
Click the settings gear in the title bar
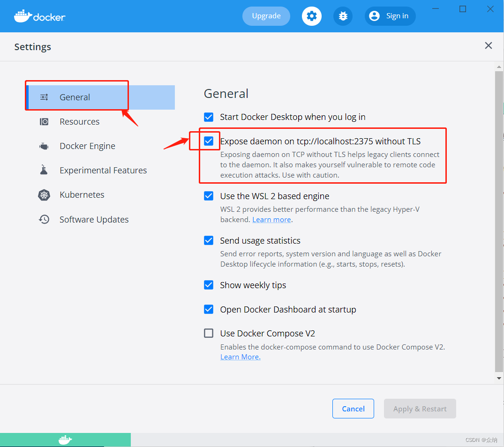click(x=311, y=16)
